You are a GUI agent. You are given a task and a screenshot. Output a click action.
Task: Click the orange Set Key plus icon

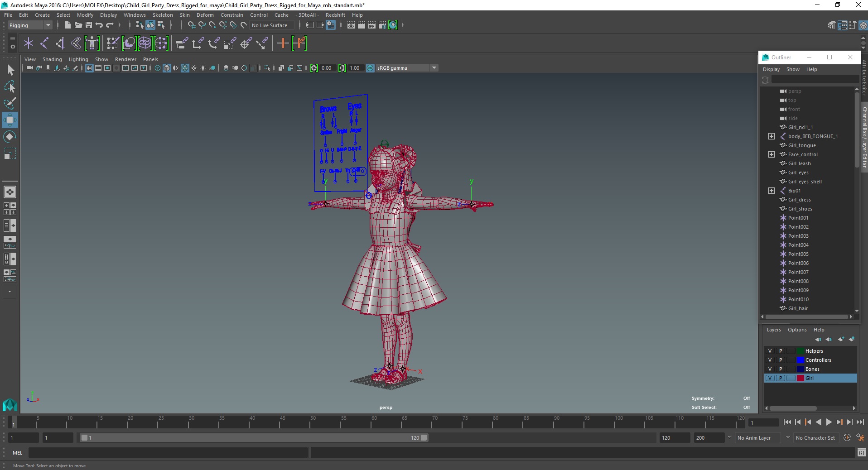click(x=283, y=43)
